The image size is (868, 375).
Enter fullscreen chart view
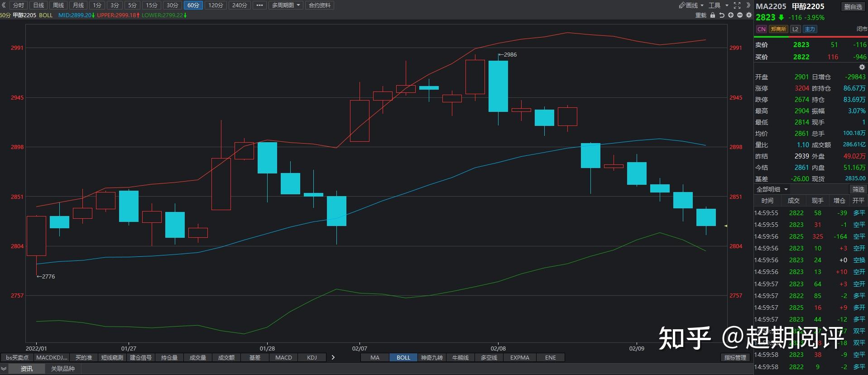coord(737,5)
